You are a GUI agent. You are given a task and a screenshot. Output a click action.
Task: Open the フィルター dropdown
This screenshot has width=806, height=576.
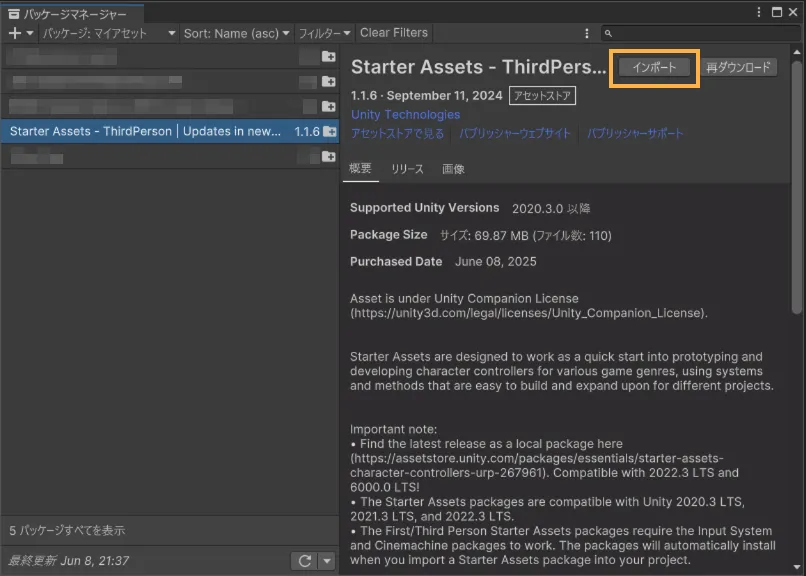(x=324, y=33)
